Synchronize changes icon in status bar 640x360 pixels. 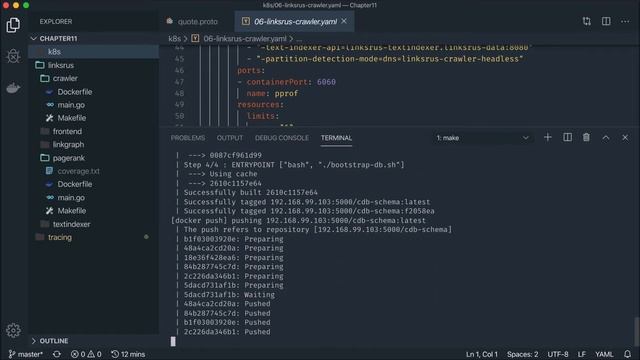click(x=57, y=354)
